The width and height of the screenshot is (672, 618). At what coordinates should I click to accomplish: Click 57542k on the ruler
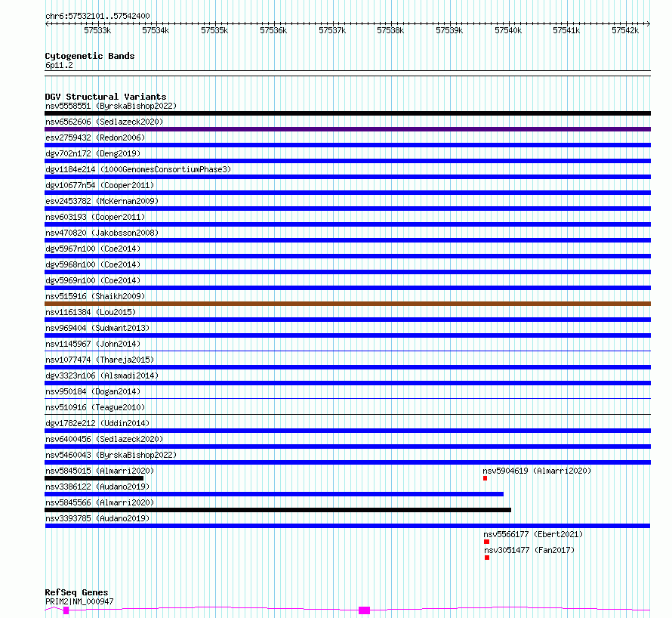coord(625,30)
